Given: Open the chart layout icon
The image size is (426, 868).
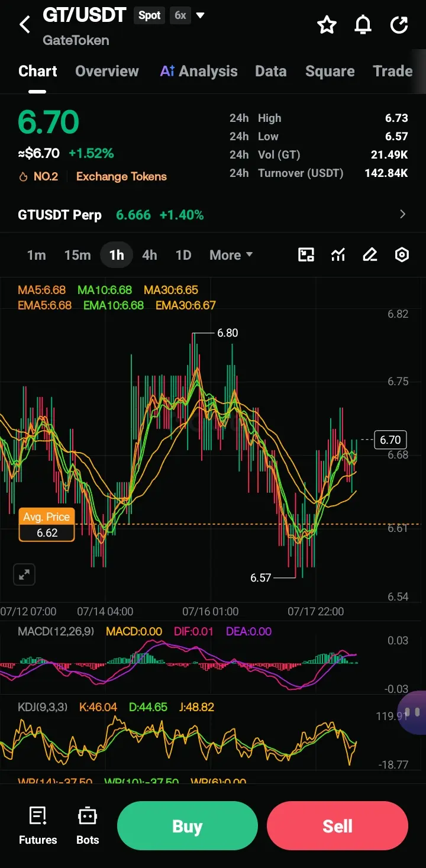Looking at the screenshot, I should click(306, 255).
